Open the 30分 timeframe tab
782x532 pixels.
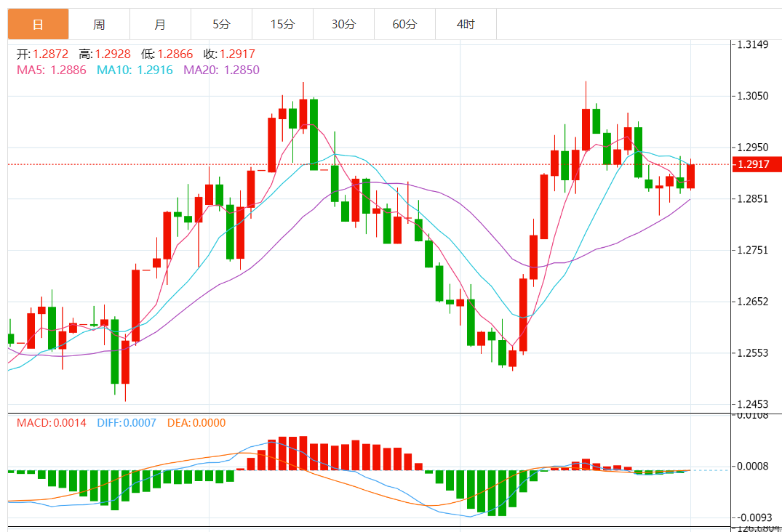pyautogui.click(x=343, y=24)
